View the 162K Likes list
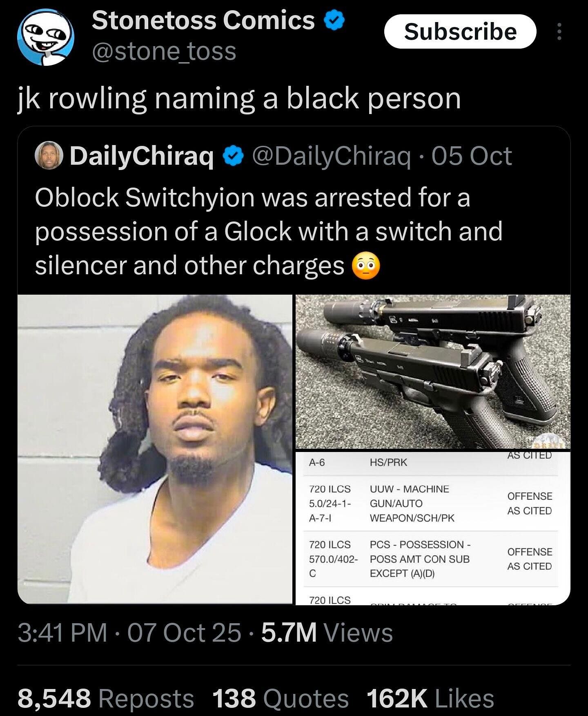The height and width of the screenshot is (716, 588). click(x=430, y=698)
